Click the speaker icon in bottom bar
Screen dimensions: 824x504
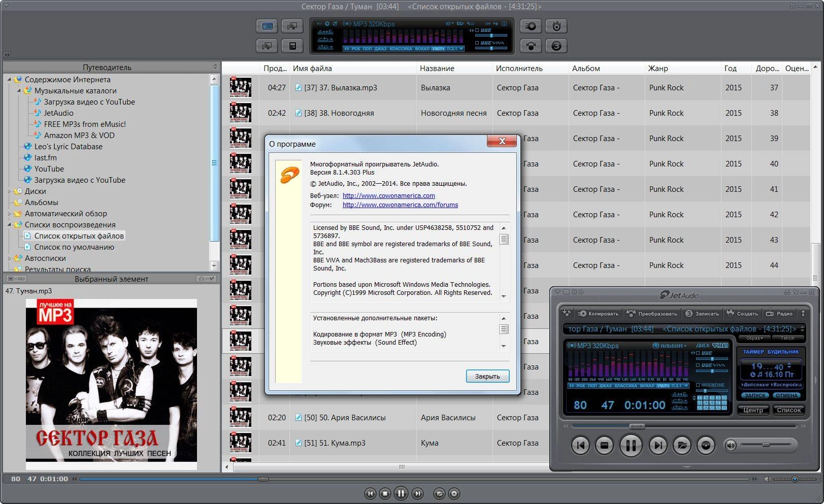pos(768,479)
